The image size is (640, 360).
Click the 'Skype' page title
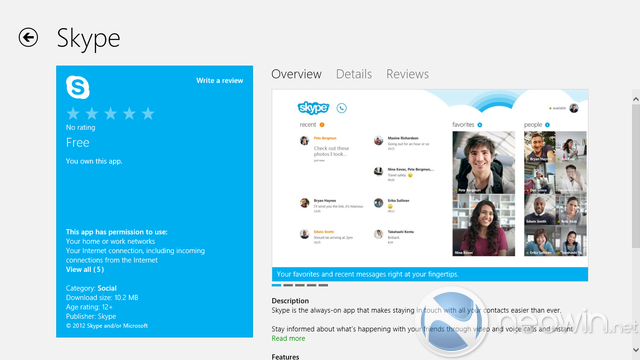pyautogui.click(x=89, y=39)
